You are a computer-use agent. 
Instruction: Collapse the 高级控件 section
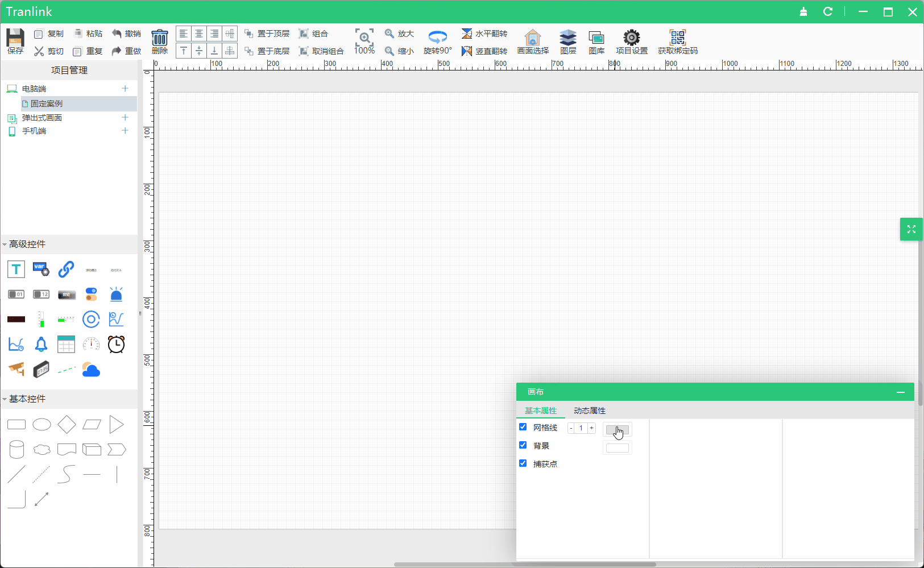point(5,244)
